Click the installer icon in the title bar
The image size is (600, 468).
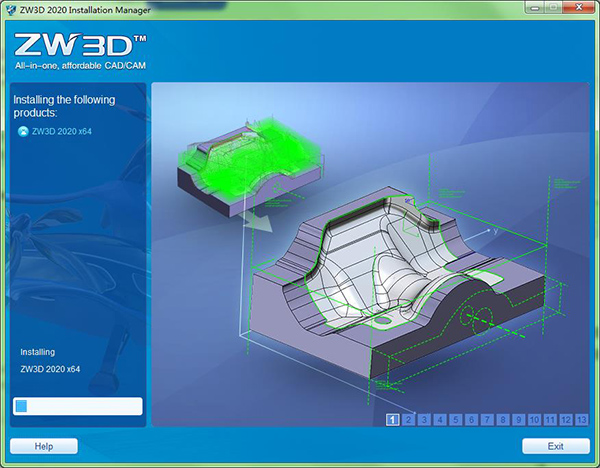click(x=11, y=11)
